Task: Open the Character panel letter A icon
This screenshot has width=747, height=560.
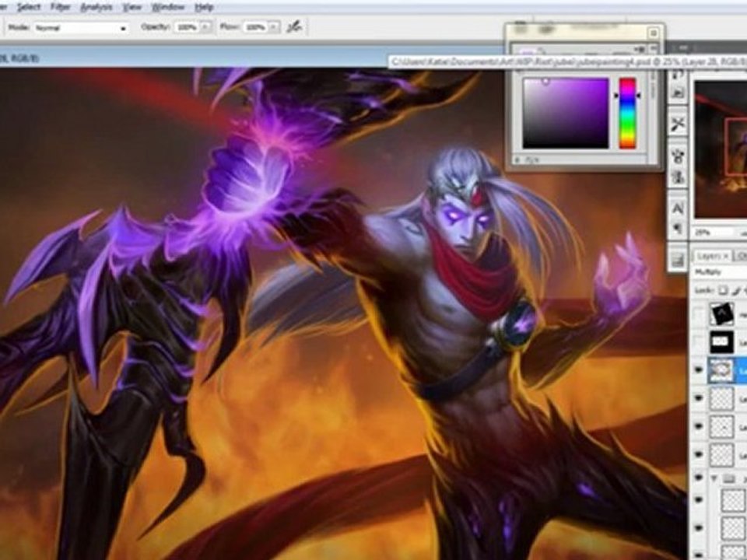Action: tap(678, 208)
